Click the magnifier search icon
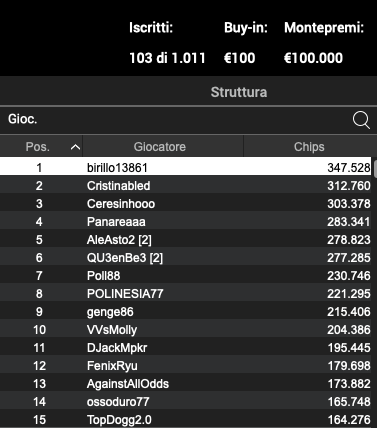Screen dimensions: 377x428 click(x=361, y=120)
